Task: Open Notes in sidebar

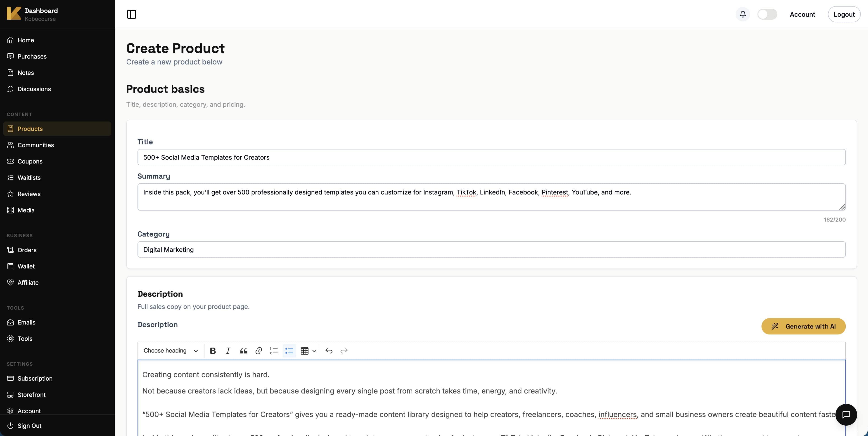Action: pyautogui.click(x=57, y=73)
